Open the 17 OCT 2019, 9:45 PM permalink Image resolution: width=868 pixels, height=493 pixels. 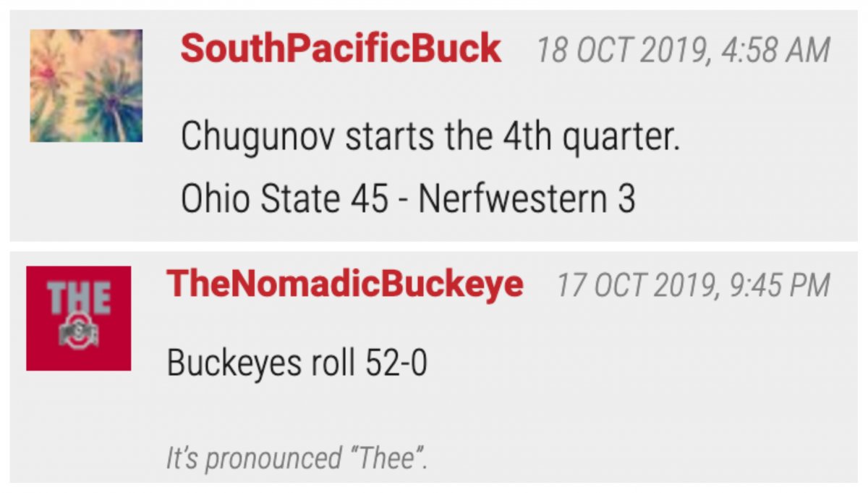(693, 285)
